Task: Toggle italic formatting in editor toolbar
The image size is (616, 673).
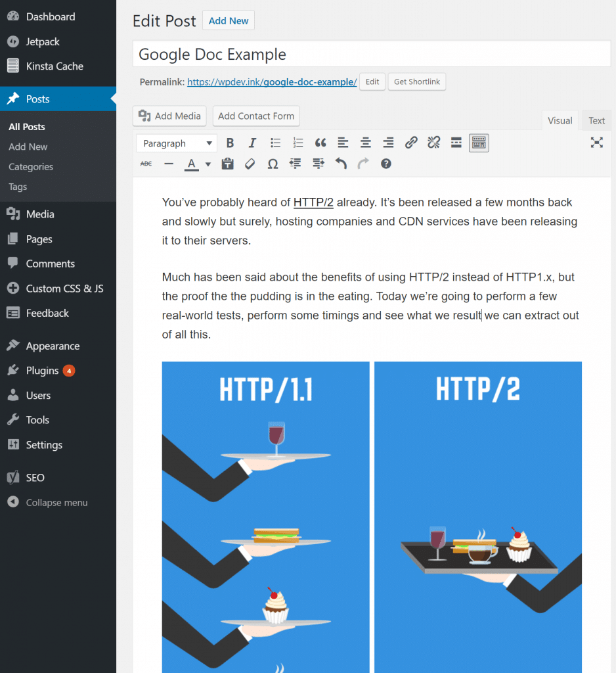Action: click(253, 143)
